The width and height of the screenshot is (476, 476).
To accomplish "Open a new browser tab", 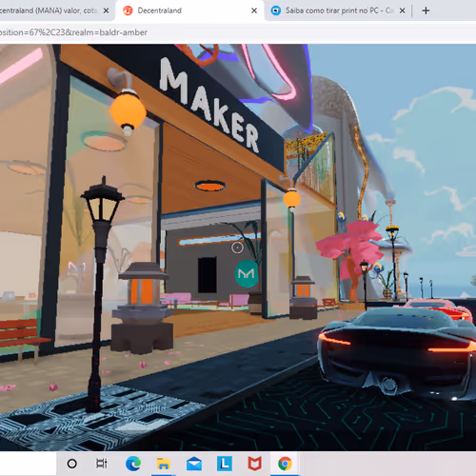I will point(426,10).
